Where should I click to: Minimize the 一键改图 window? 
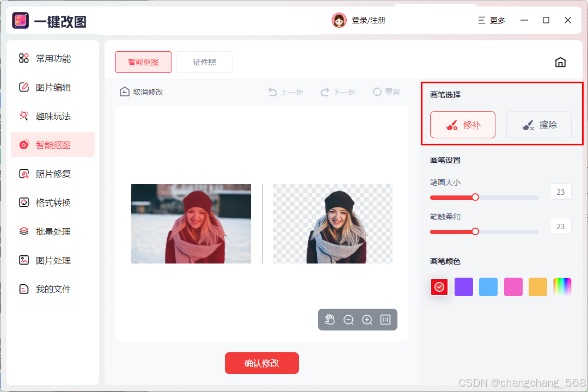524,20
